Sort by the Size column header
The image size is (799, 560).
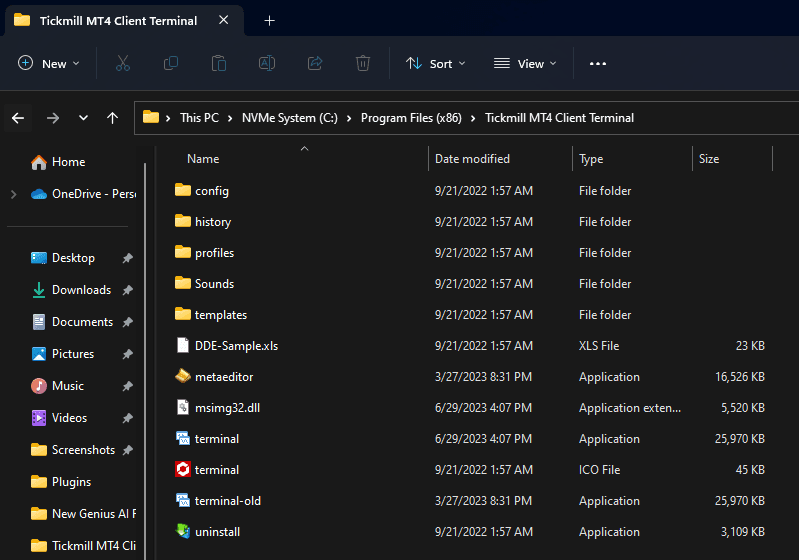709,159
